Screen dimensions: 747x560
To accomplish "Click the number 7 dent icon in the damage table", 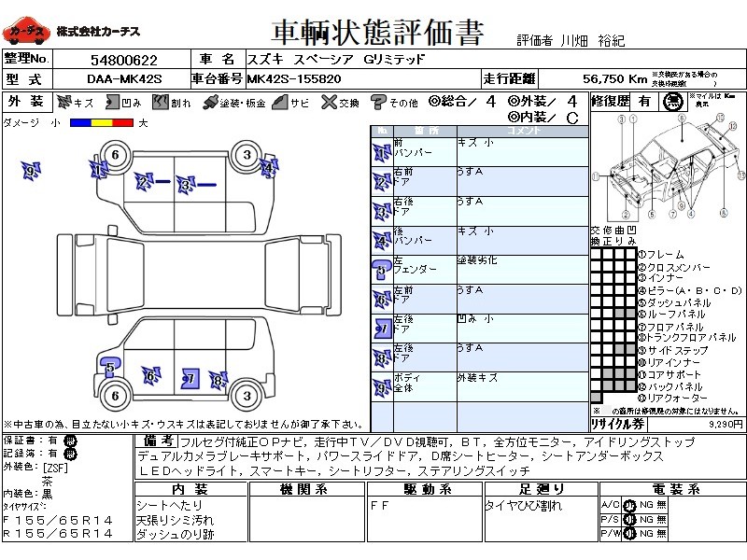I will [383, 329].
